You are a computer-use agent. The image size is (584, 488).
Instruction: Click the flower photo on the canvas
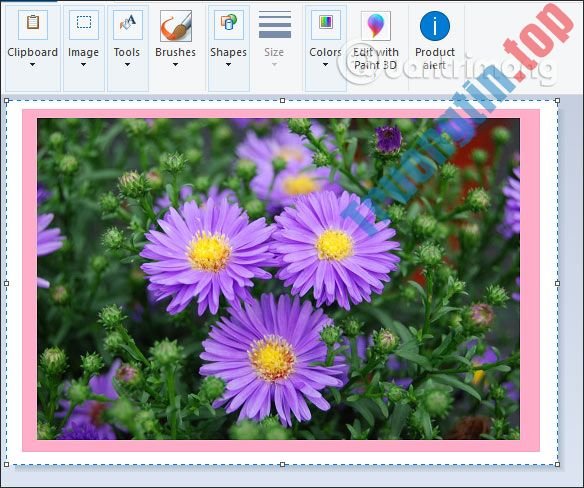[x=279, y=279]
